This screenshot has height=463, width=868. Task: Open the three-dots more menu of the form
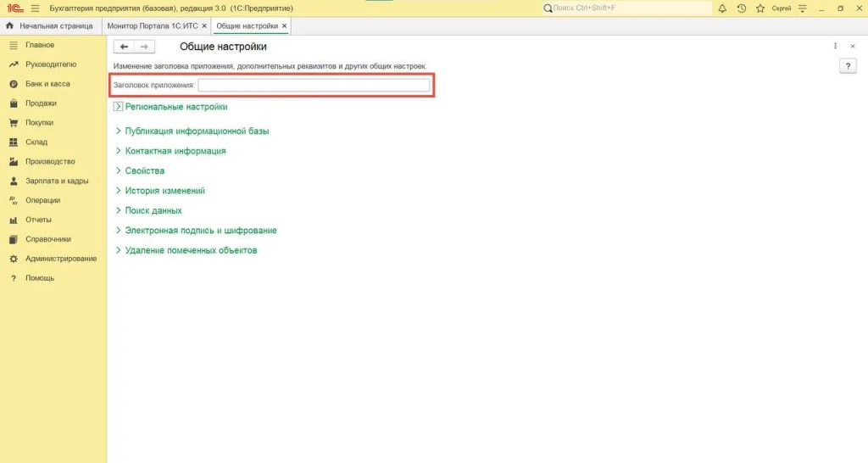pyautogui.click(x=835, y=46)
